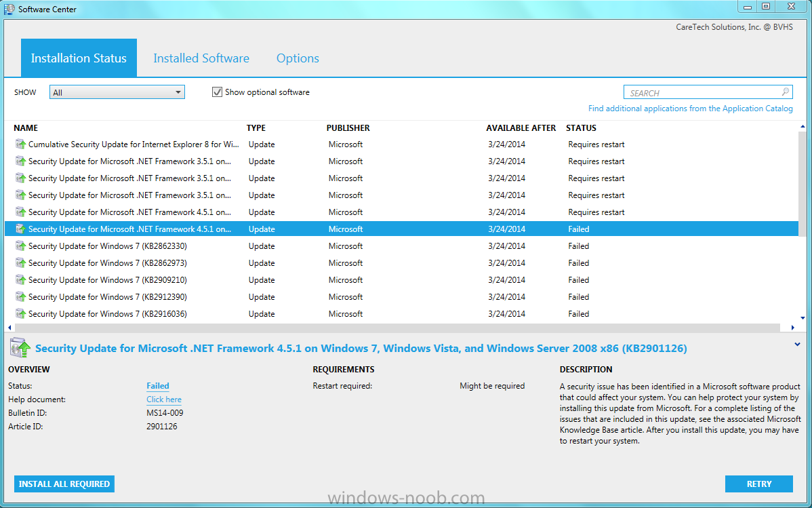This screenshot has width=812, height=508.
Task: Click the RETRY button
Action: (x=758, y=484)
